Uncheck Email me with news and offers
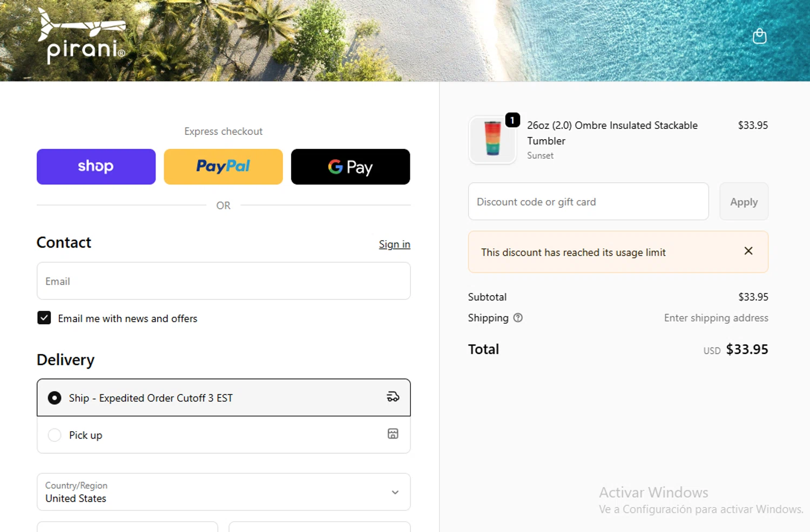The height and width of the screenshot is (532, 810). point(44,318)
